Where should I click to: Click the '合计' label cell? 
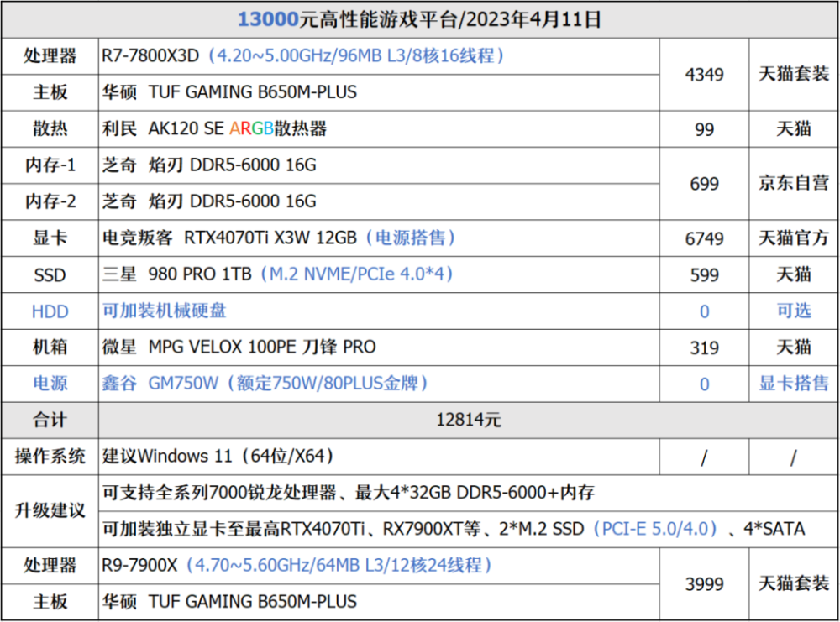pos(50,421)
